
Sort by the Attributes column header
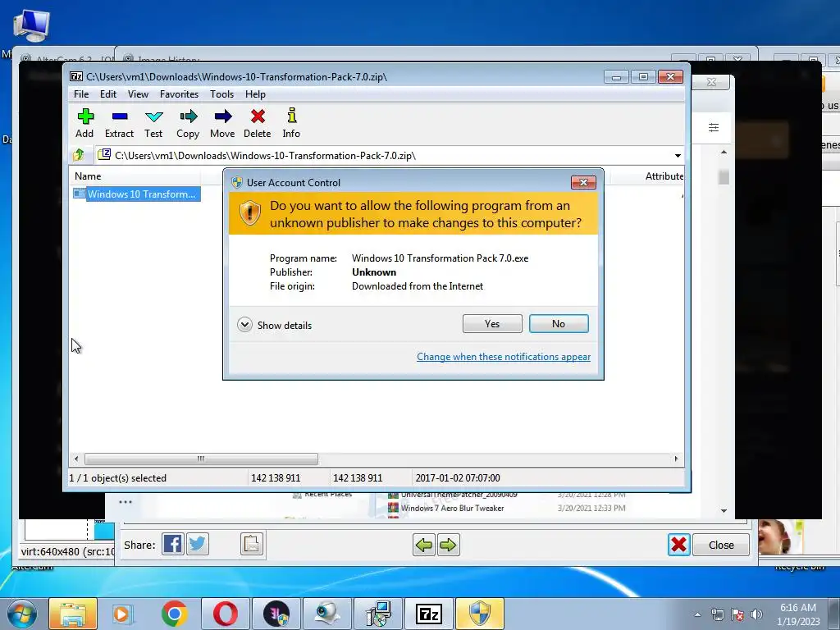click(664, 176)
